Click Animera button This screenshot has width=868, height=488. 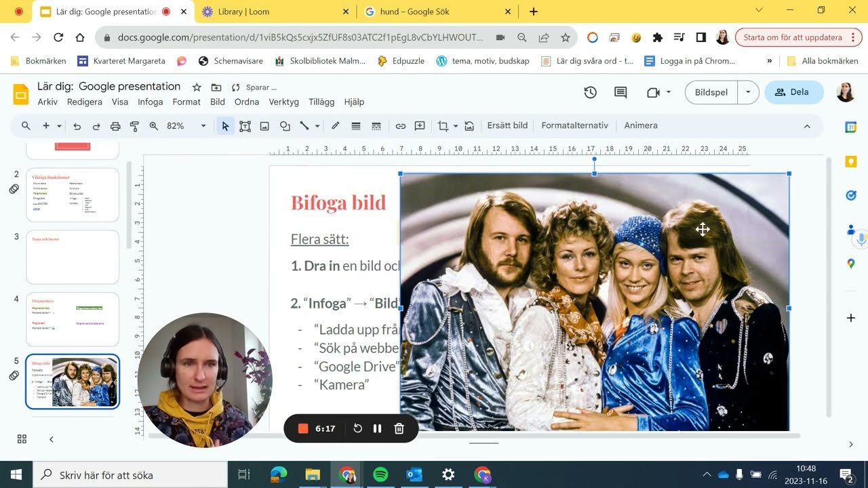click(641, 125)
